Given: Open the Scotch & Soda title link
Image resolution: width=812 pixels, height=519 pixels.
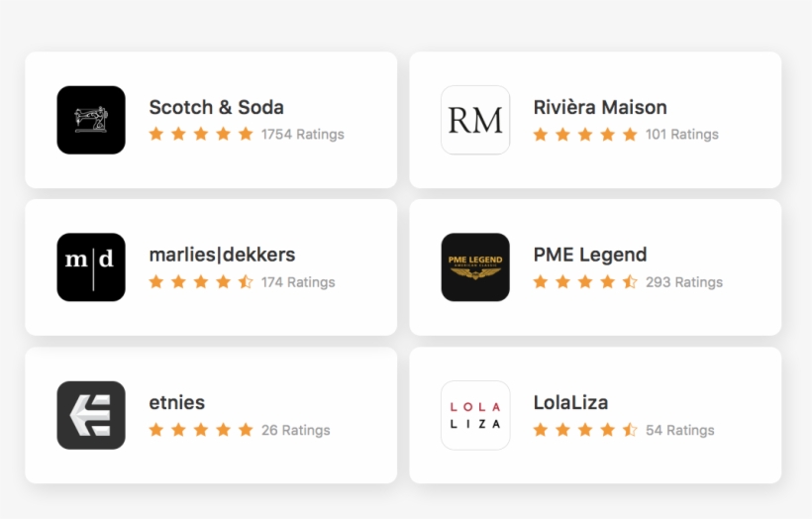Looking at the screenshot, I should pyautogui.click(x=216, y=107).
